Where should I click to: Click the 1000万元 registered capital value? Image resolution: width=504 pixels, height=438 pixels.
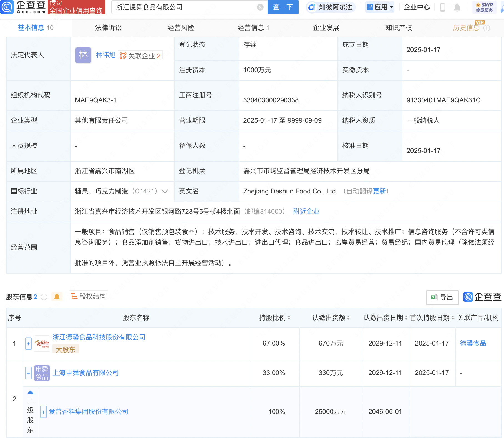click(257, 70)
